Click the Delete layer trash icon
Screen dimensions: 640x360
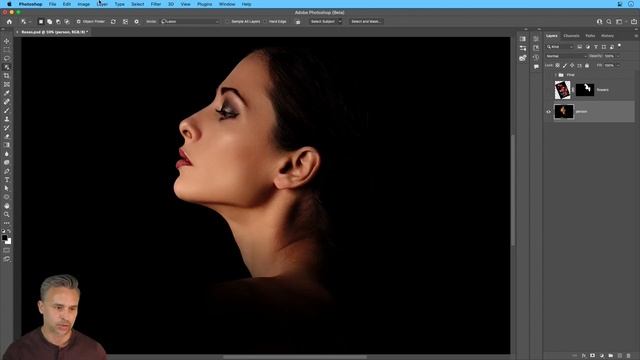pyautogui.click(x=629, y=356)
